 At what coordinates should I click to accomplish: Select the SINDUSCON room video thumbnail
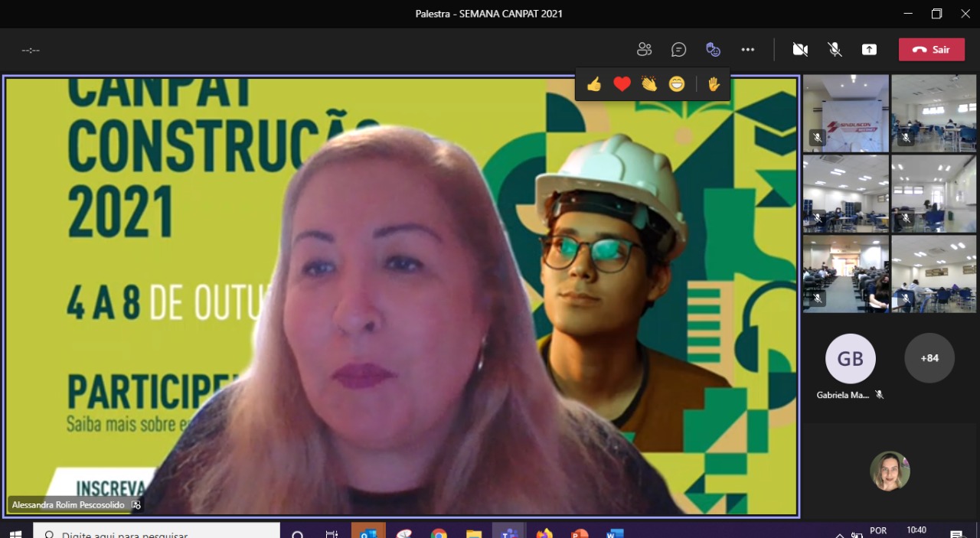(846, 113)
